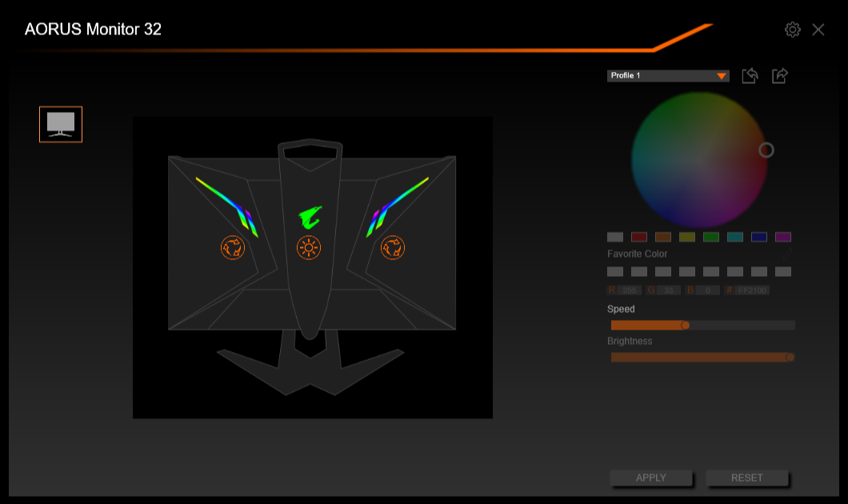This screenshot has height=504, width=848.
Task: Click the import profile icon
Action: 750,75
